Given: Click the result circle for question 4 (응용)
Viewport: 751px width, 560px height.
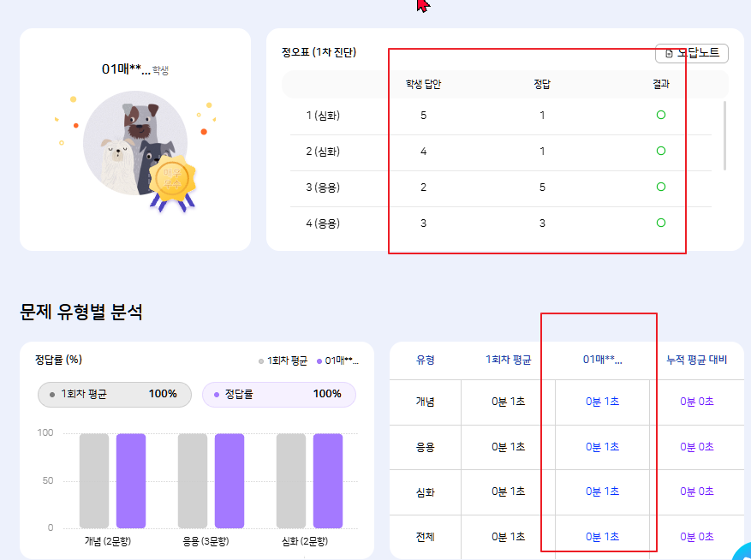Looking at the screenshot, I should [x=660, y=223].
